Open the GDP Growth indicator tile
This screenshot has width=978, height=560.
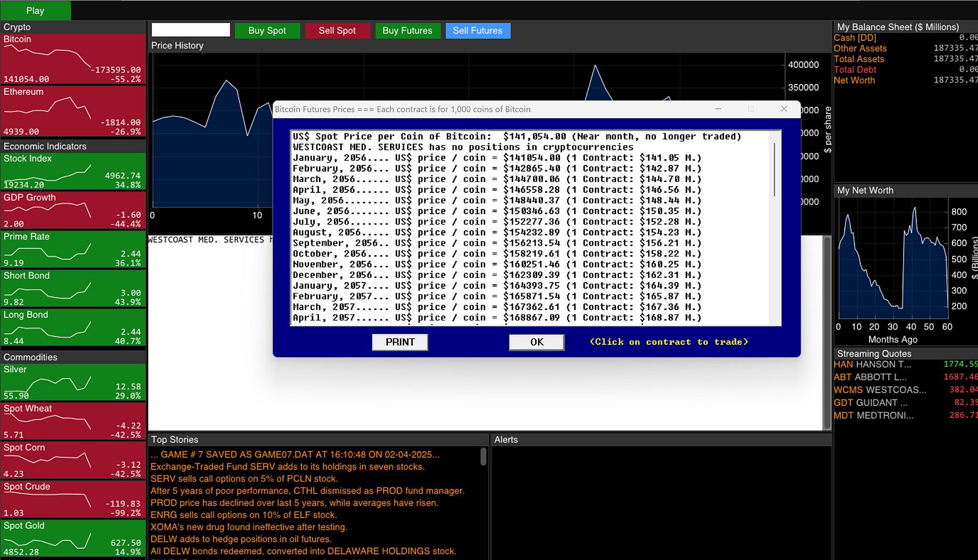tap(73, 211)
